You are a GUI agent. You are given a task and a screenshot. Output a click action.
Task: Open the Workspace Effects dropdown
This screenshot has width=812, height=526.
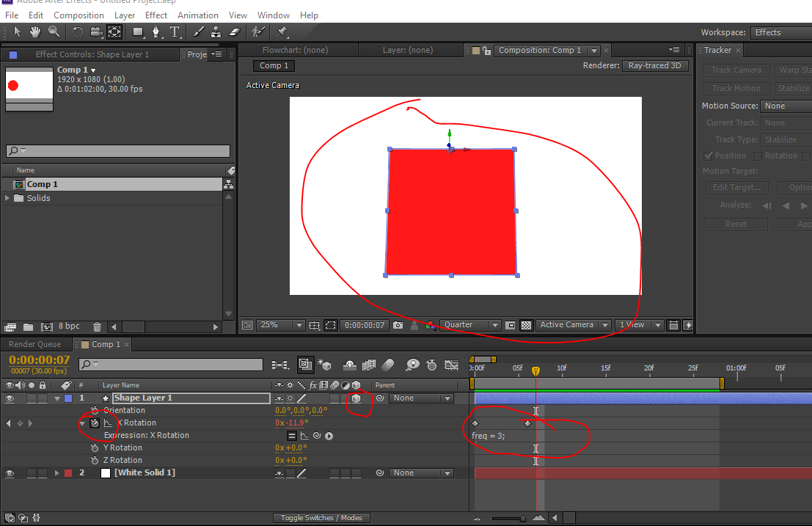pyautogui.click(x=781, y=32)
